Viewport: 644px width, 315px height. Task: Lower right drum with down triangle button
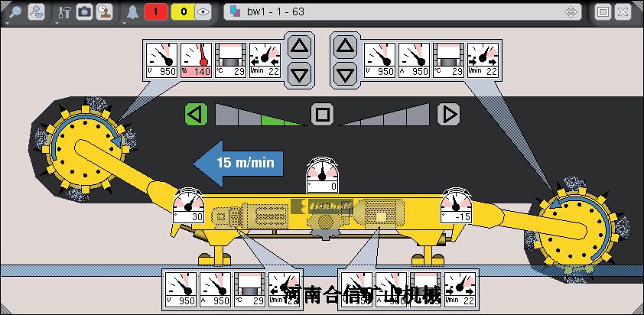[x=345, y=74]
